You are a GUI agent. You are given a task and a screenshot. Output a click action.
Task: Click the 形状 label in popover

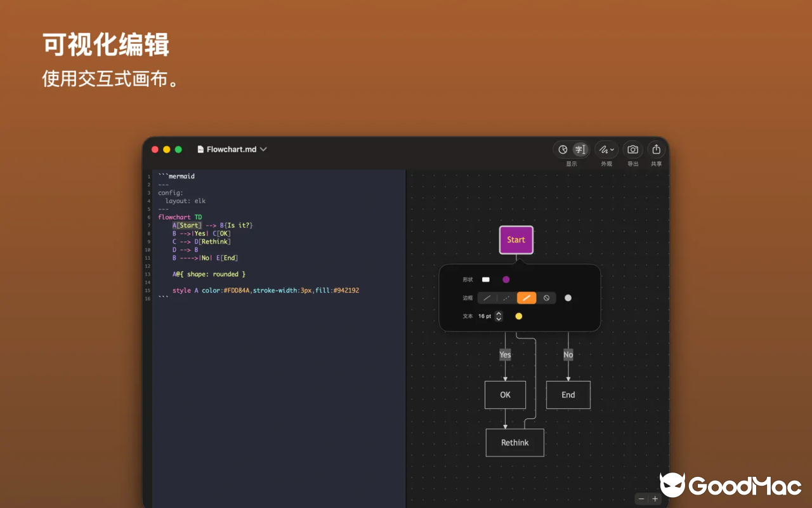(468, 279)
